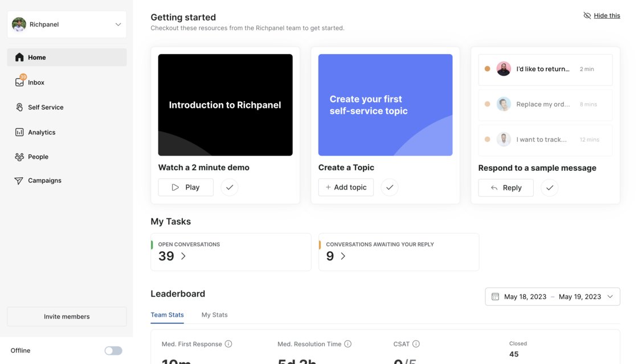The image size is (638, 364).
Task: Click the Add topic button
Action: (x=346, y=187)
